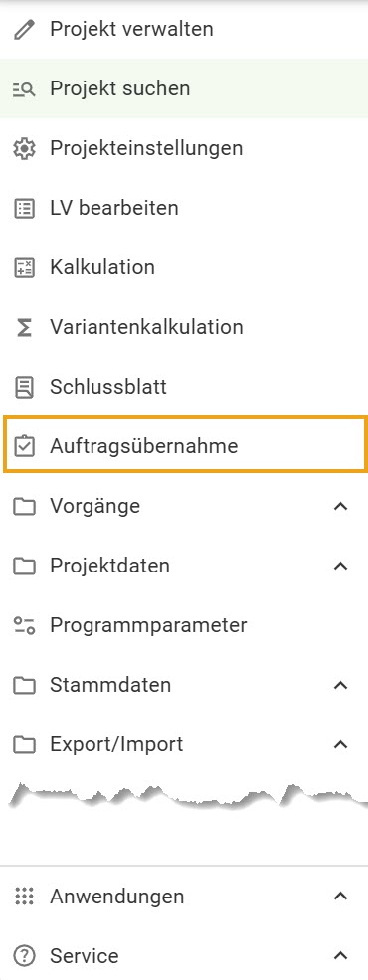The width and height of the screenshot is (368, 980).
Task: Collapse the Anwendungen chevron arrow
Action: click(340, 897)
